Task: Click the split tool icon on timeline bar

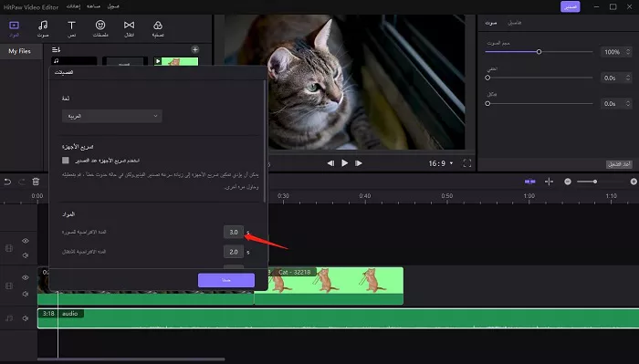Action: click(549, 182)
